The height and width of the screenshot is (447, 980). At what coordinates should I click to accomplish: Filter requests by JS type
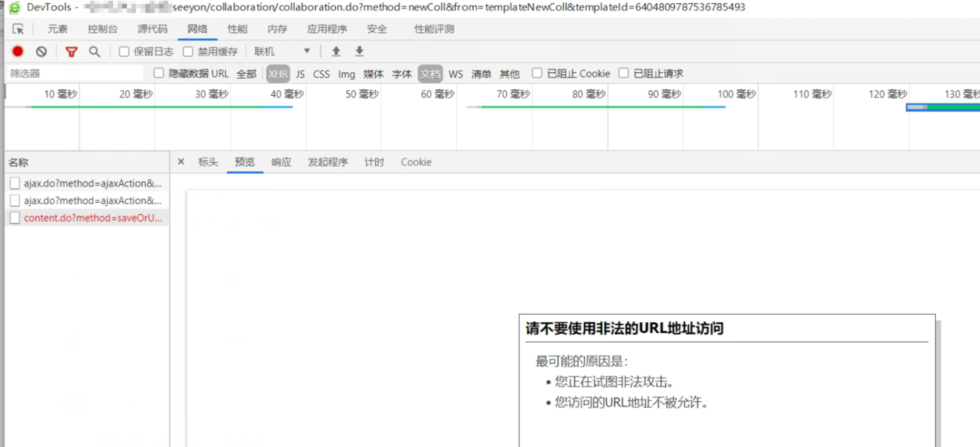(300, 74)
